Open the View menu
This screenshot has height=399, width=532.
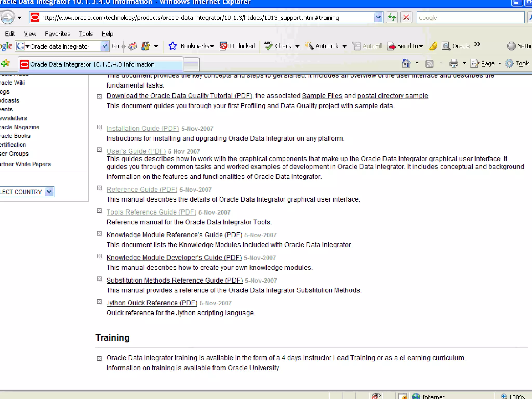(x=30, y=34)
